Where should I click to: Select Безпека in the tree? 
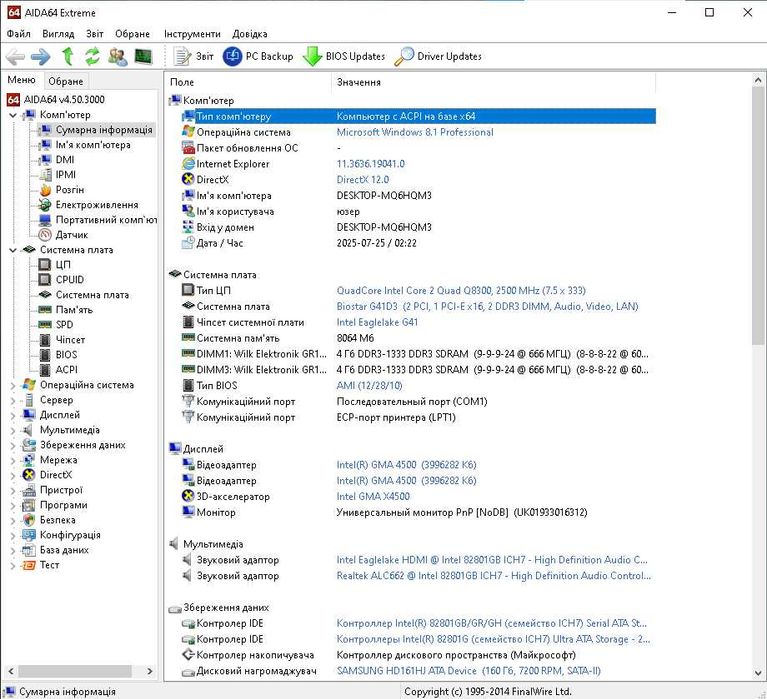49,520
